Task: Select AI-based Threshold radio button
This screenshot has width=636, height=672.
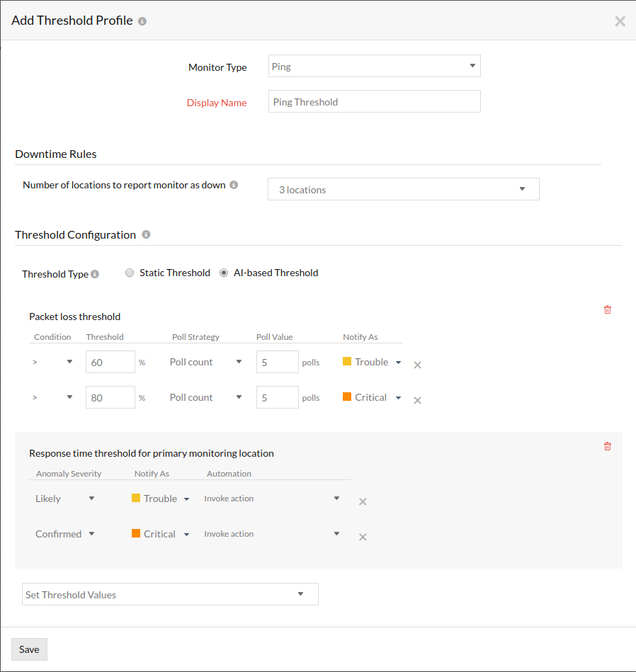Action: 224,273
